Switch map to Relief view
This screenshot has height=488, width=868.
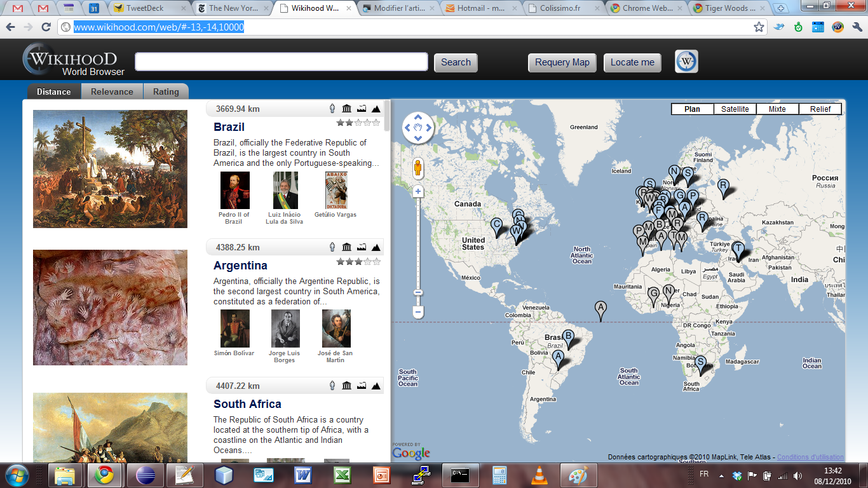820,109
